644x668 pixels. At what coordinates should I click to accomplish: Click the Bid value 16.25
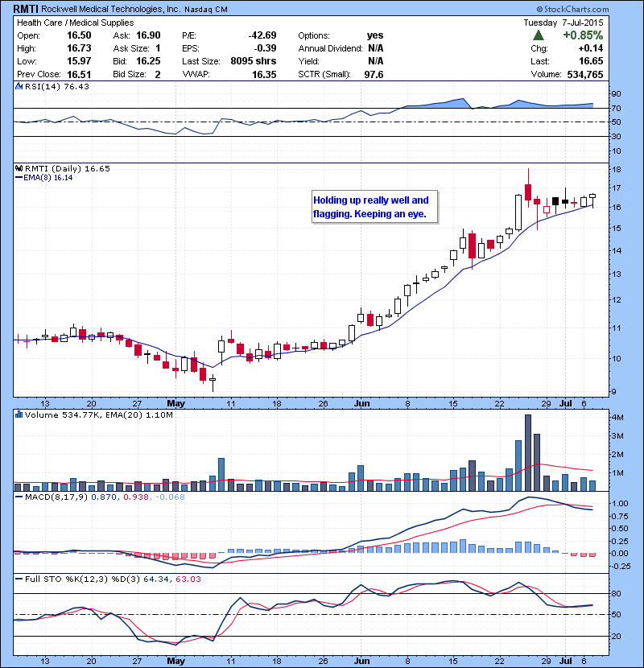pos(148,61)
